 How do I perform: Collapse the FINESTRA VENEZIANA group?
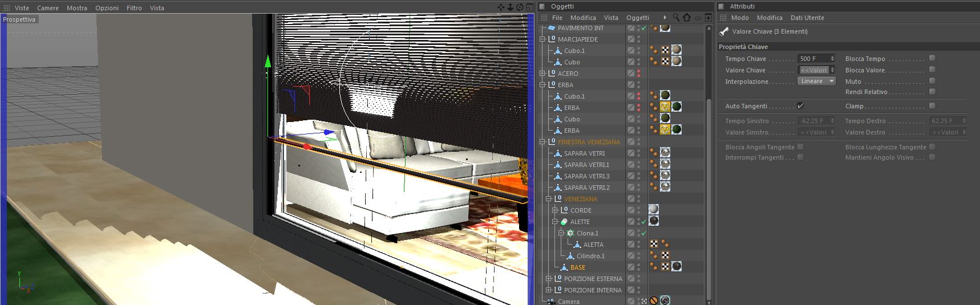(x=542, y=142)
